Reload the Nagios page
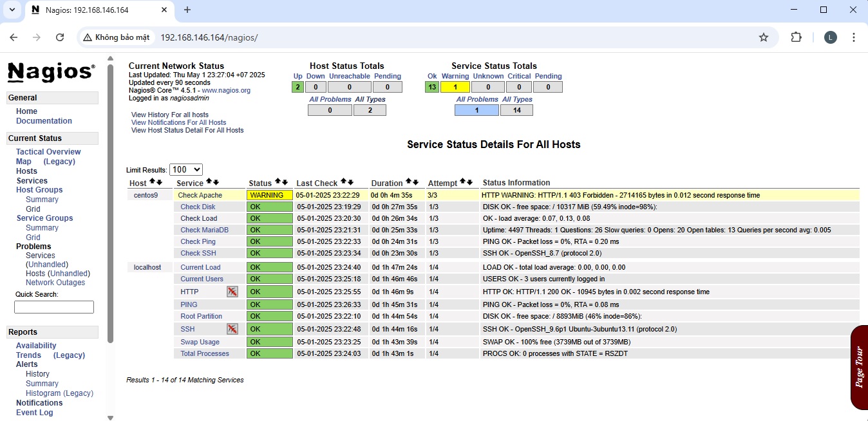The width and height of the screenshot is (868, 421). 60,37
